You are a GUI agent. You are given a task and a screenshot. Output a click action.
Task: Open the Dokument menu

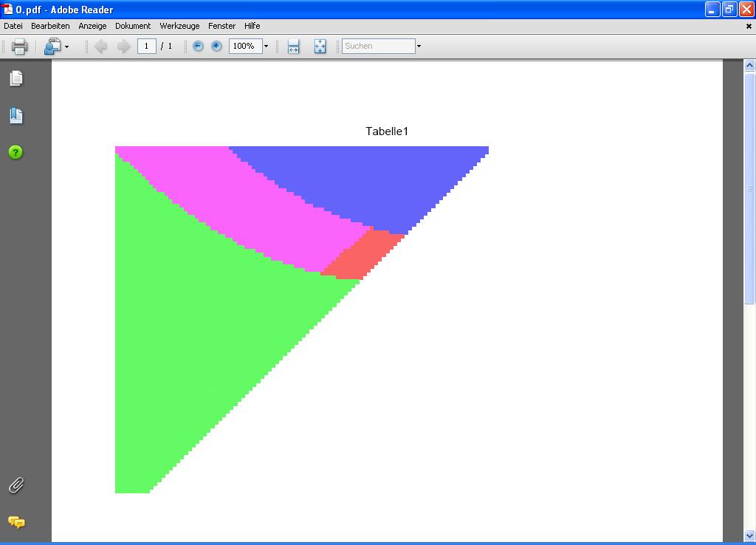133,26
